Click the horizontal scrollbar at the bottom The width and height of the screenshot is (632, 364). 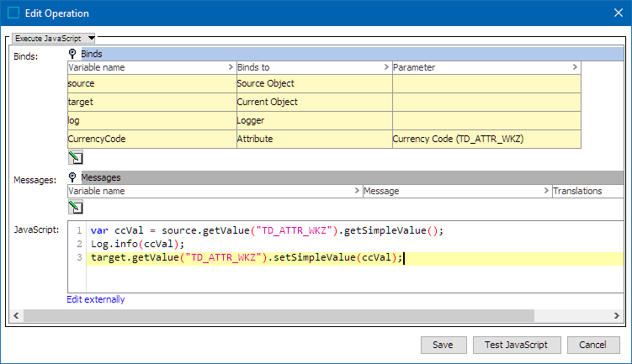point(278,315)
